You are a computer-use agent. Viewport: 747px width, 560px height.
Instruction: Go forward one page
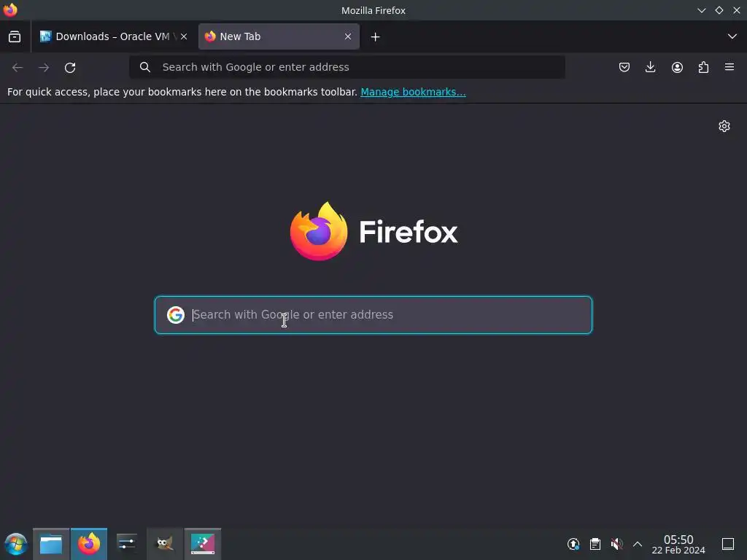pos(44,68)
